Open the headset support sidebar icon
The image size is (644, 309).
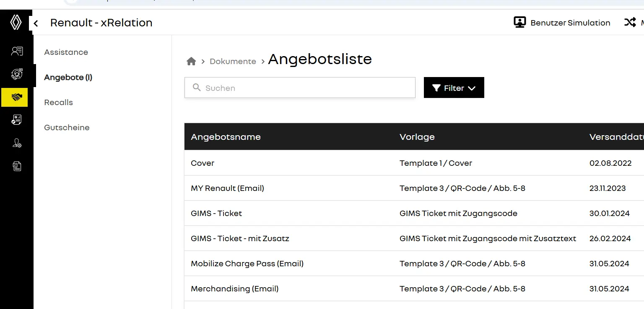pos(17,74)
